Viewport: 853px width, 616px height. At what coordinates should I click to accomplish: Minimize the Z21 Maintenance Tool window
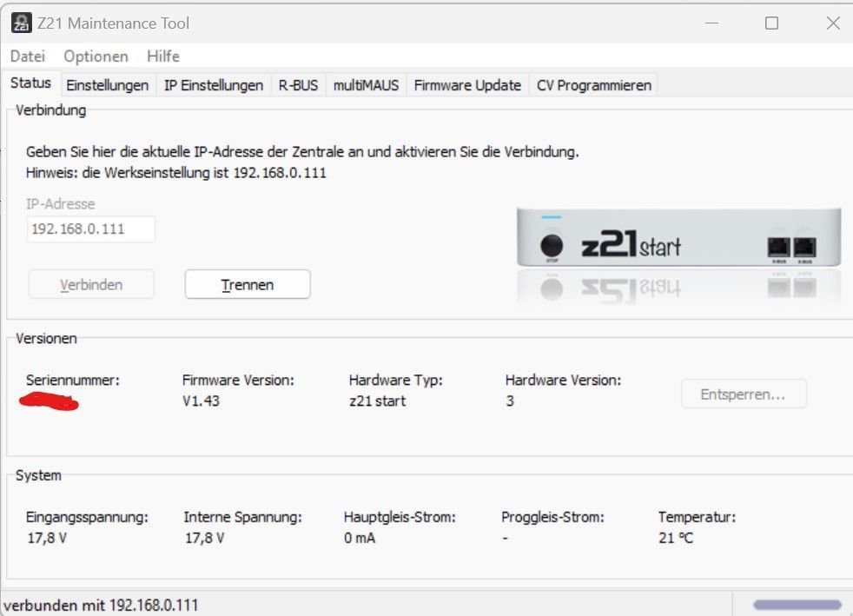pyautogui.click(x=711, y=23)
